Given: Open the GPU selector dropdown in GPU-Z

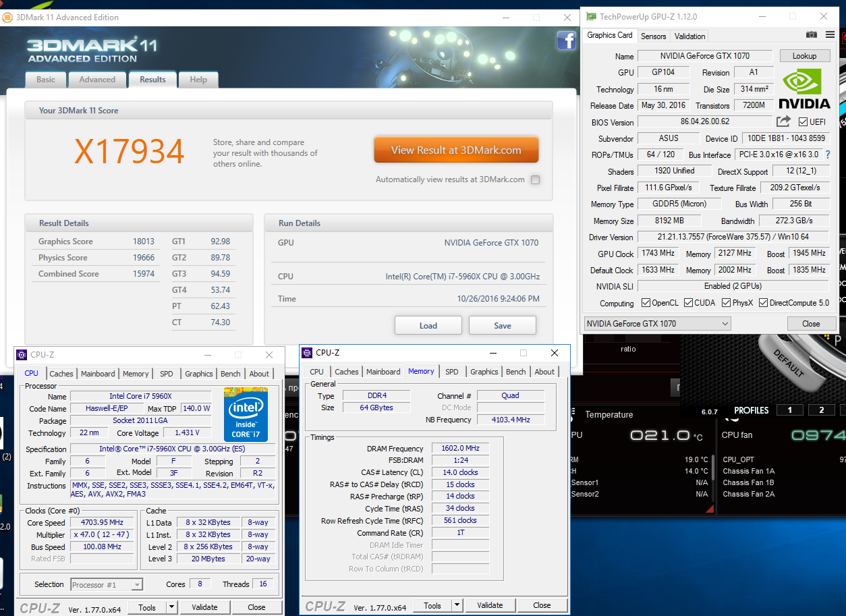Looking at the screenshot, I should pyautogui.click(x=658, y=324).
